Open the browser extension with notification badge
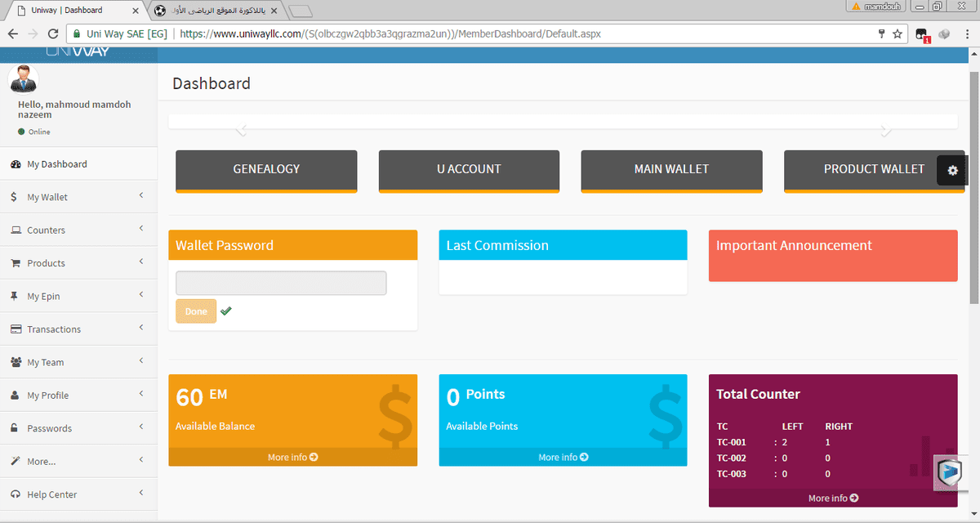The image size is (980, 523). tap(922, 34)
